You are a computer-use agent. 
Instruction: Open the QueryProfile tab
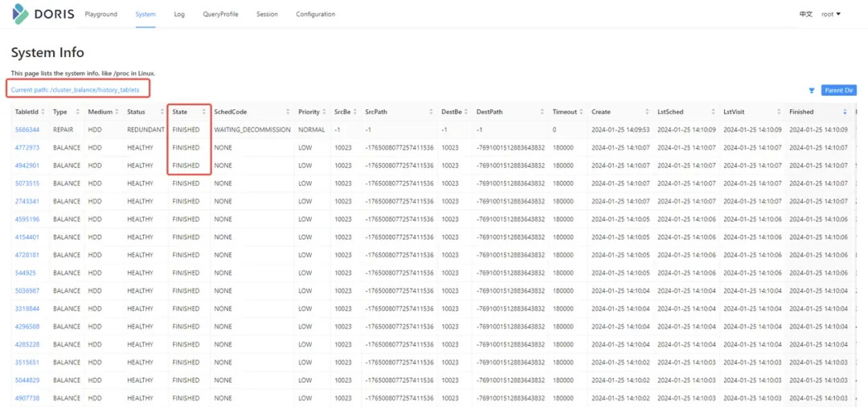coord(220,14)
